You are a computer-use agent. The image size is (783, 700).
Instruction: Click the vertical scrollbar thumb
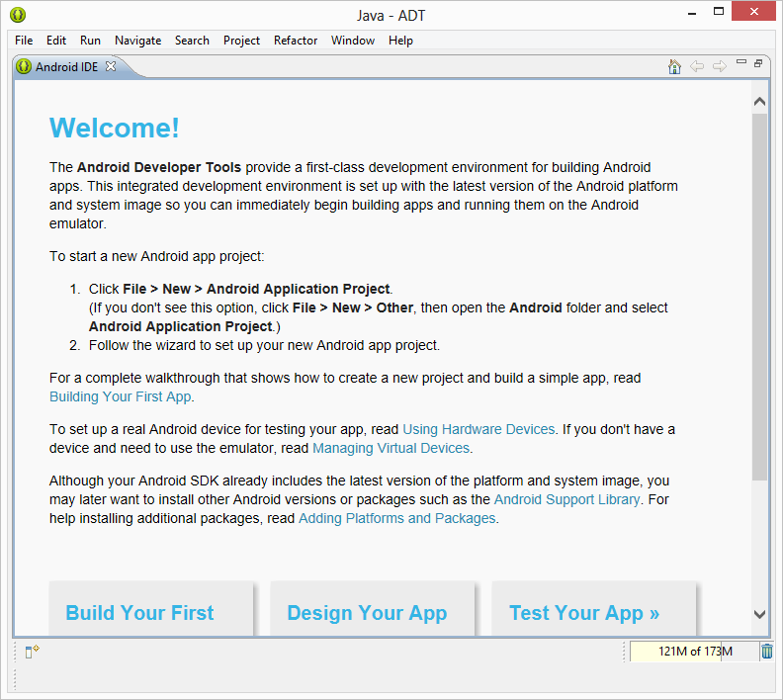[x=759, y=297]
